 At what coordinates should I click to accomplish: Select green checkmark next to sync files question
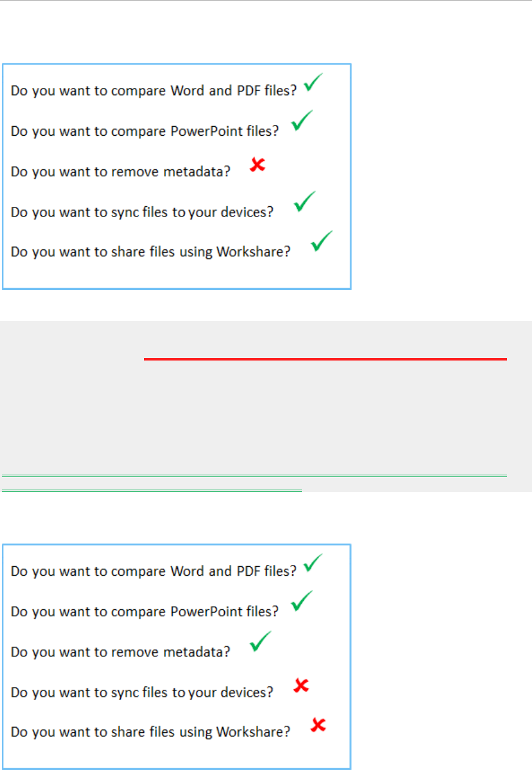coord(305,201)
